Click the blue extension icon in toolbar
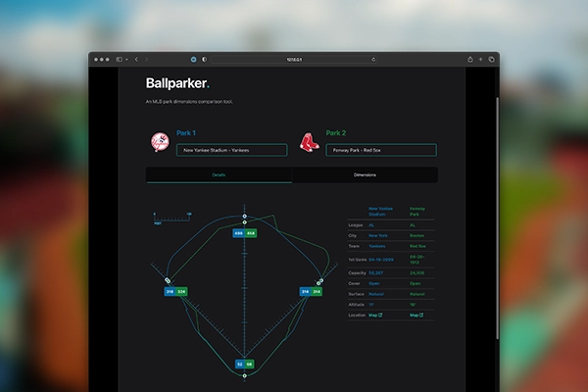This screenshot has width=588, height=392. click(193, 59)
